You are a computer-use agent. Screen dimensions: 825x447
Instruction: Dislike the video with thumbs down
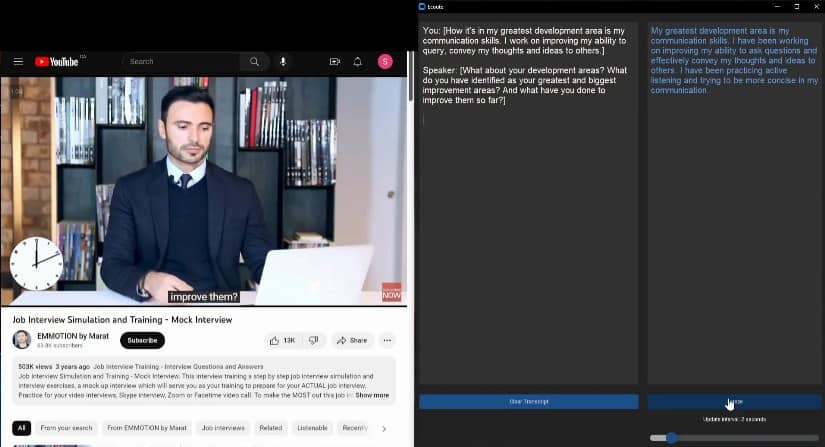[313, 340]
